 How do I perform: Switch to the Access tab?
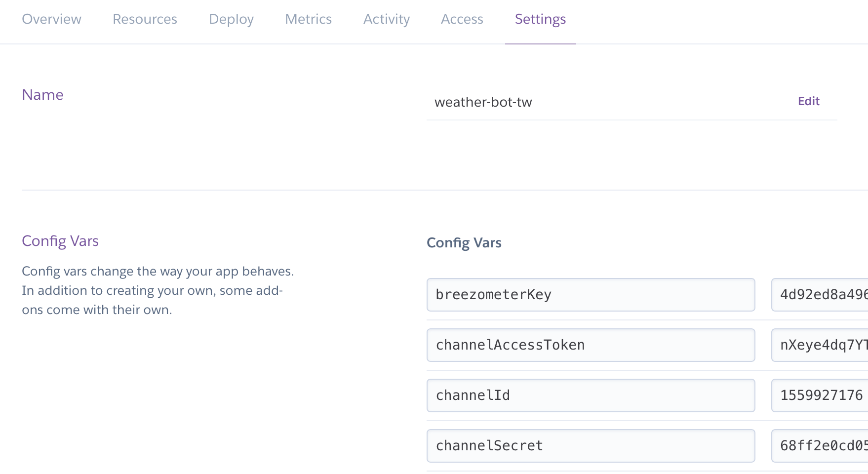[462, 19]
